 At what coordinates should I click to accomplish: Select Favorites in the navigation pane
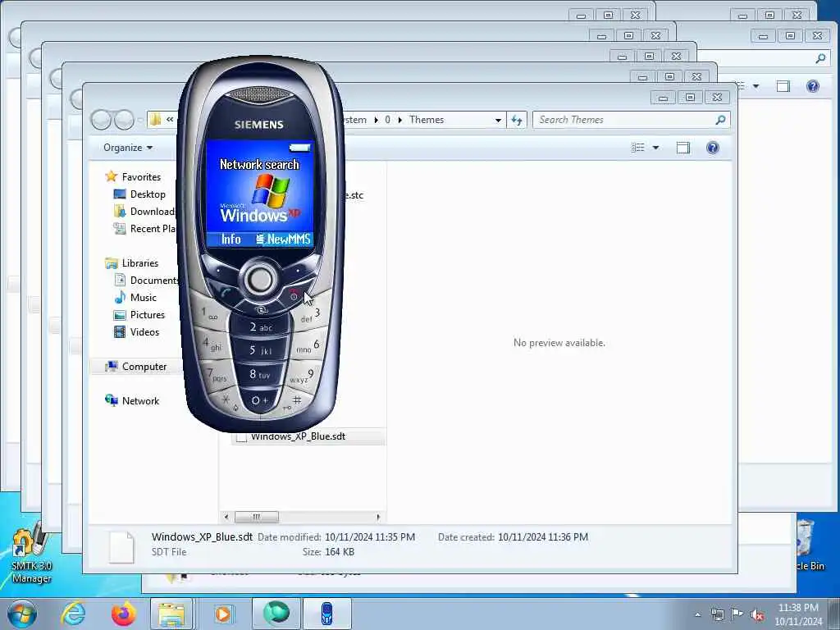(x=141, y=177)
